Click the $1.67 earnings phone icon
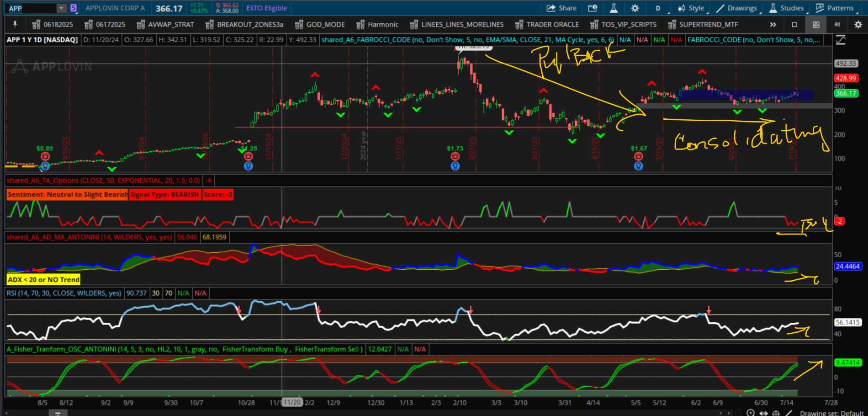 (x=639, y=156)
